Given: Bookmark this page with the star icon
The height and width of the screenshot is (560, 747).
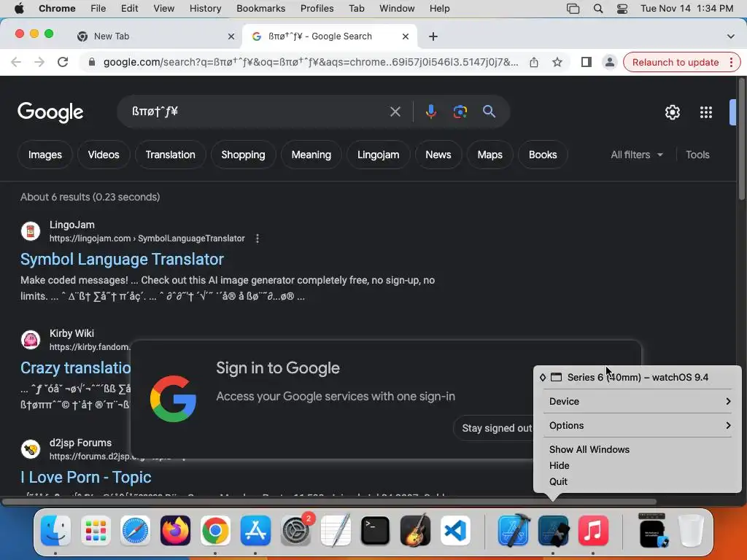Looking at the screenshot, I should 557,62.
